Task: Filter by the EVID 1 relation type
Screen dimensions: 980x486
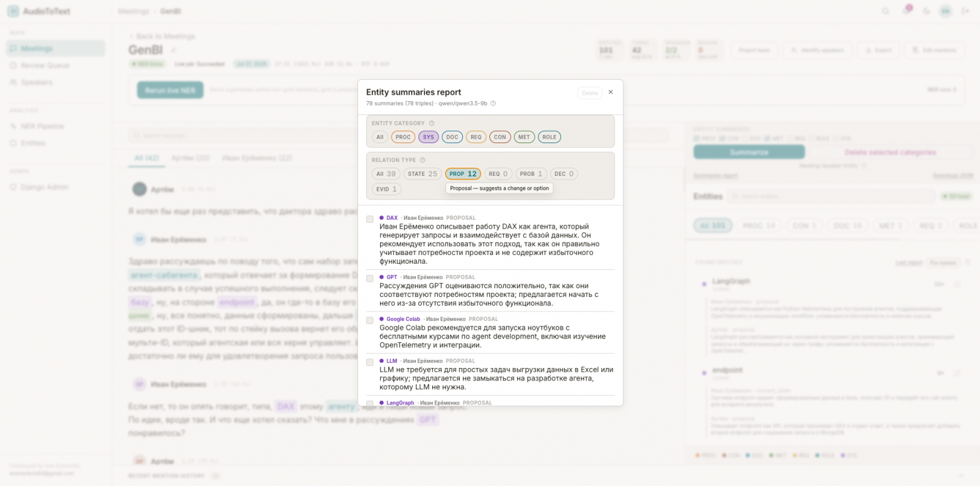Action: tap(386, 189)
